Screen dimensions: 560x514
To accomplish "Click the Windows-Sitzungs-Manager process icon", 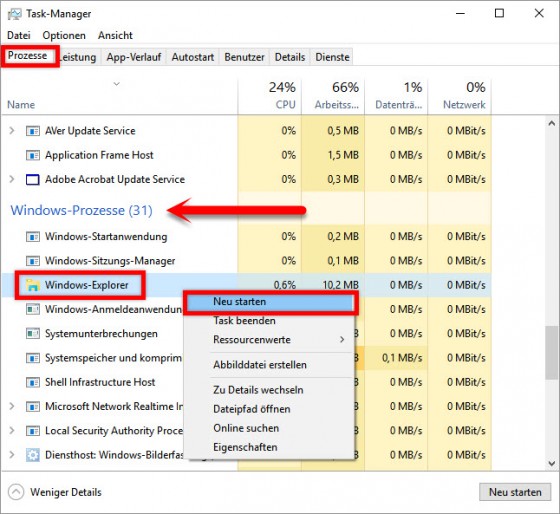I will click(x=33, y=261).
